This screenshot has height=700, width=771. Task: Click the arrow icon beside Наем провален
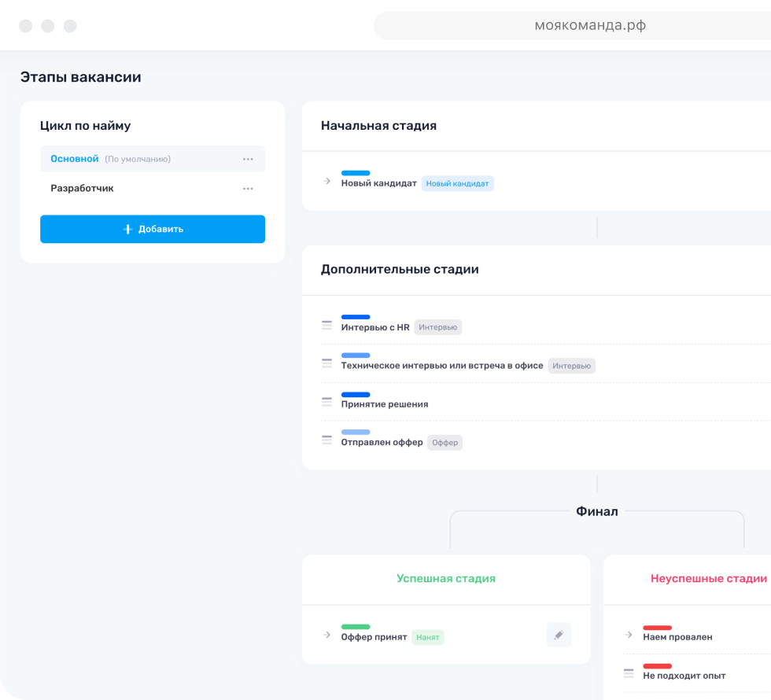(x=629, y=636)
